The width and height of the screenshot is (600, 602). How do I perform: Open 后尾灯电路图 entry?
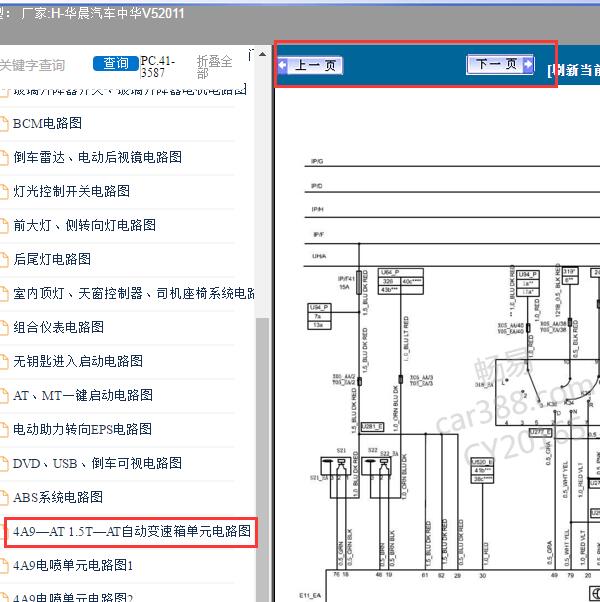(x=52, y=259)
